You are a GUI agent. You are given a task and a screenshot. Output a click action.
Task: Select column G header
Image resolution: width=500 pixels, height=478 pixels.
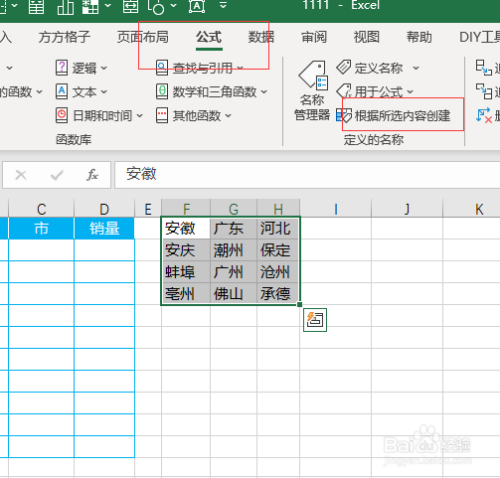click(x=234, y=209)
